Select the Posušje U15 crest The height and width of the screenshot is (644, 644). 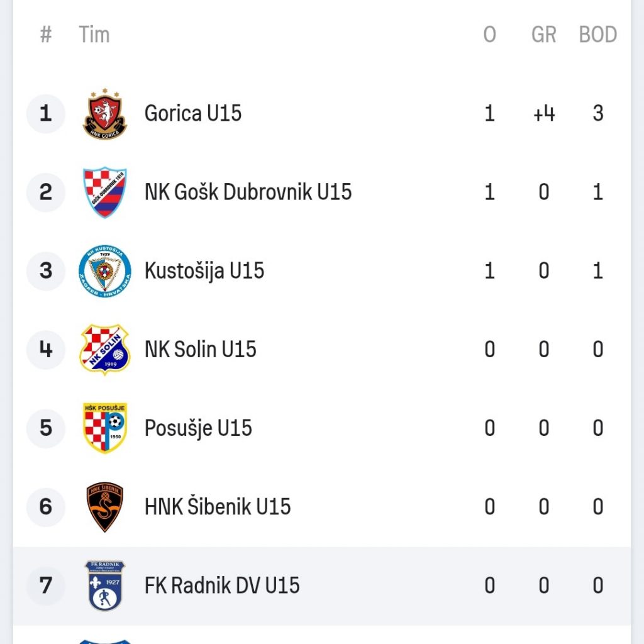point(105,428)
